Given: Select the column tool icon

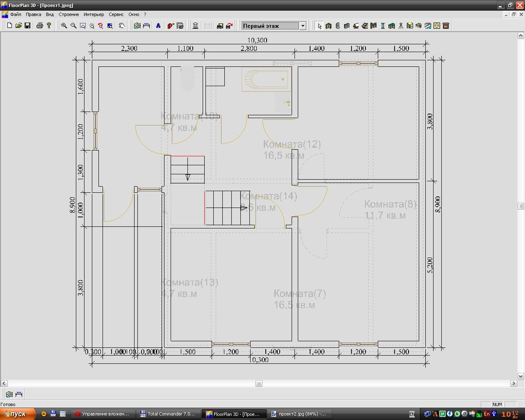Looking at the screenshot, I should coord(383,25).
